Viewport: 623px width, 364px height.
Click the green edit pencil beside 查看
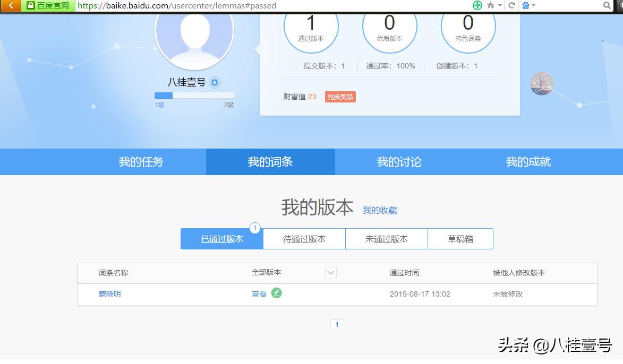tap(276, 293)
